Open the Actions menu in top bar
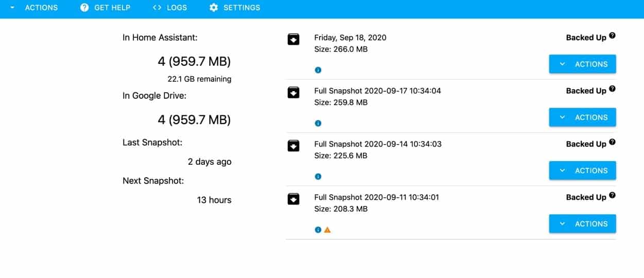The width and height of the screenshot is (644, 278). [x=34, y=8]
